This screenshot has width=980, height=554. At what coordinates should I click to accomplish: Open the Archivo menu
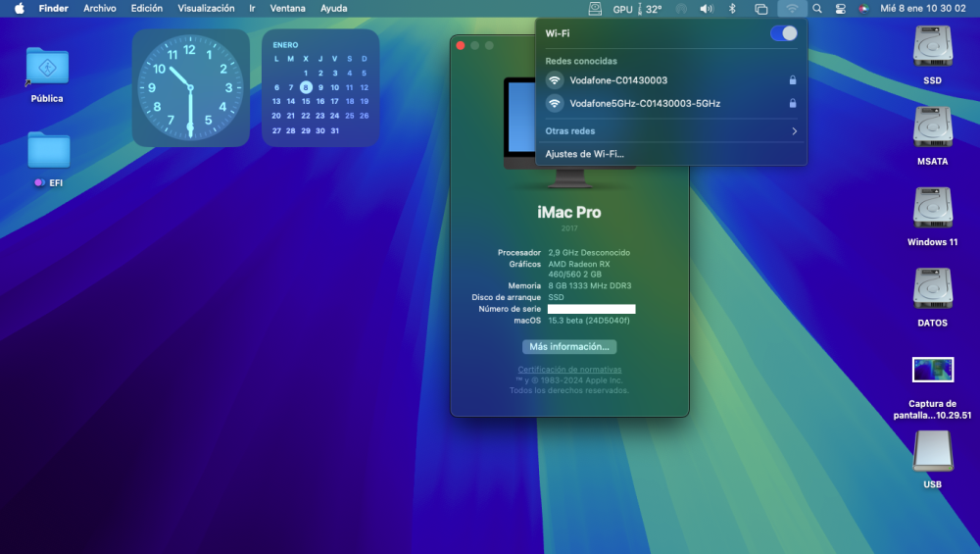pos(100,9)
